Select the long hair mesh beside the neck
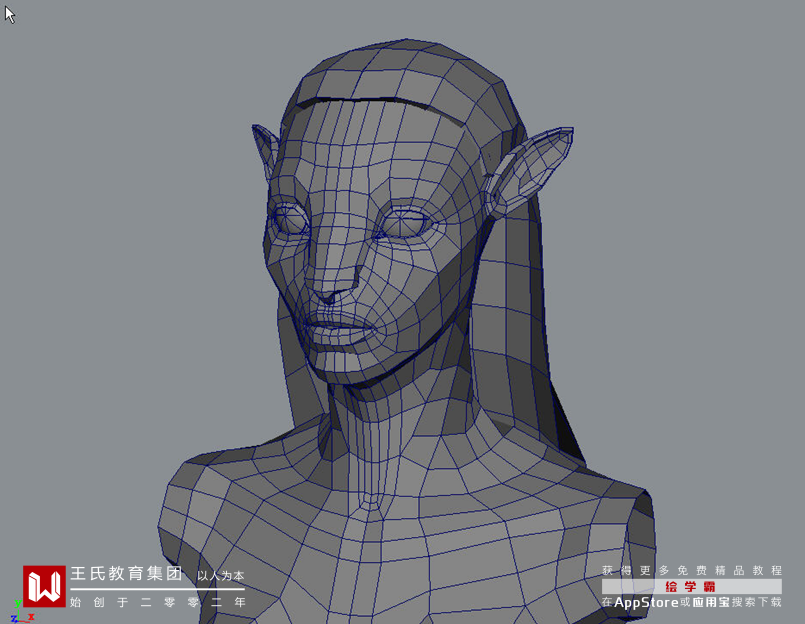This screenshot has height=624, width=805. click(x=519, y=329)
